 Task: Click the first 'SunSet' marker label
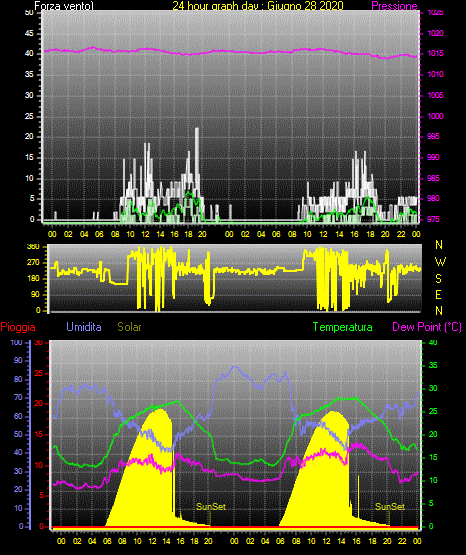[x=211, y=507]
